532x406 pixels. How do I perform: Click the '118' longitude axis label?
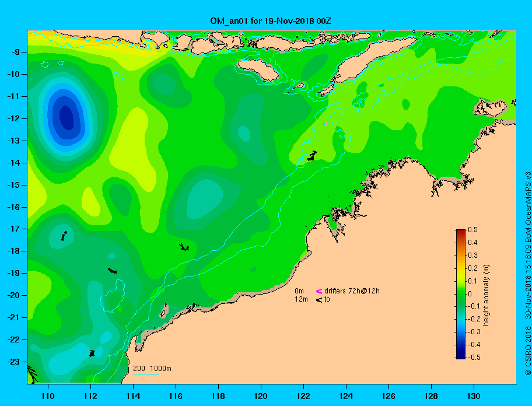tap(218, 396)
